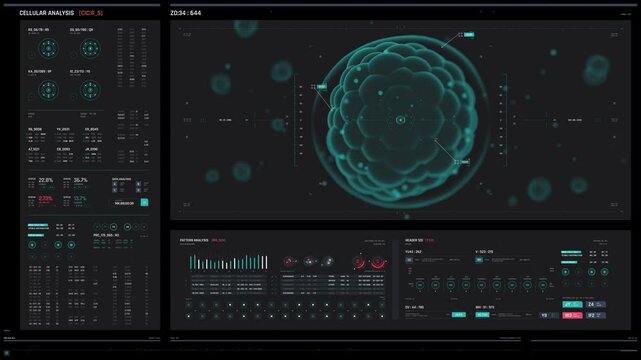Click the R6_5008 data block heading

35,129
